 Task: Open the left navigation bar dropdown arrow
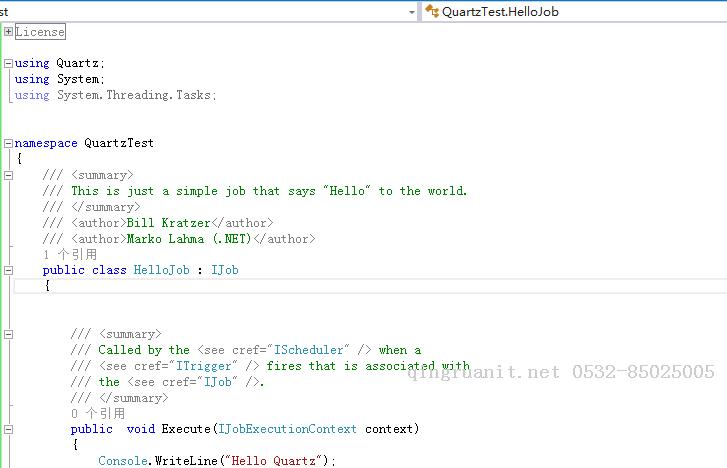[412, 12]
